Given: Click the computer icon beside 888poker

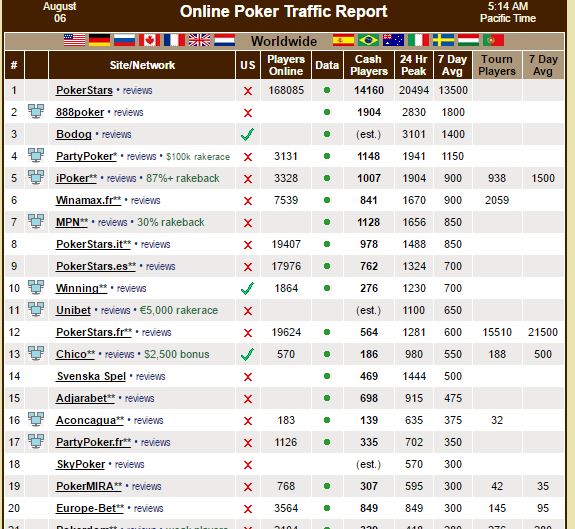Looking at the screenshot, I should click(x=36, y=111).
